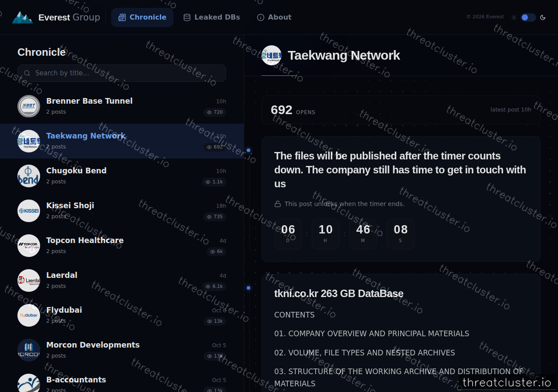Click the 6.1k views eye badge
Viewport: 558px width, 392px height.
[214, 287]
